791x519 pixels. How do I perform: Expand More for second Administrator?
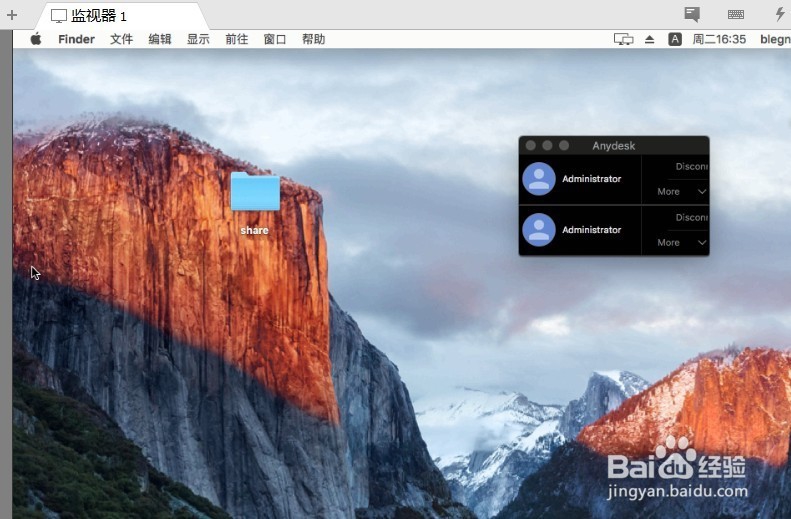[682, 243]
